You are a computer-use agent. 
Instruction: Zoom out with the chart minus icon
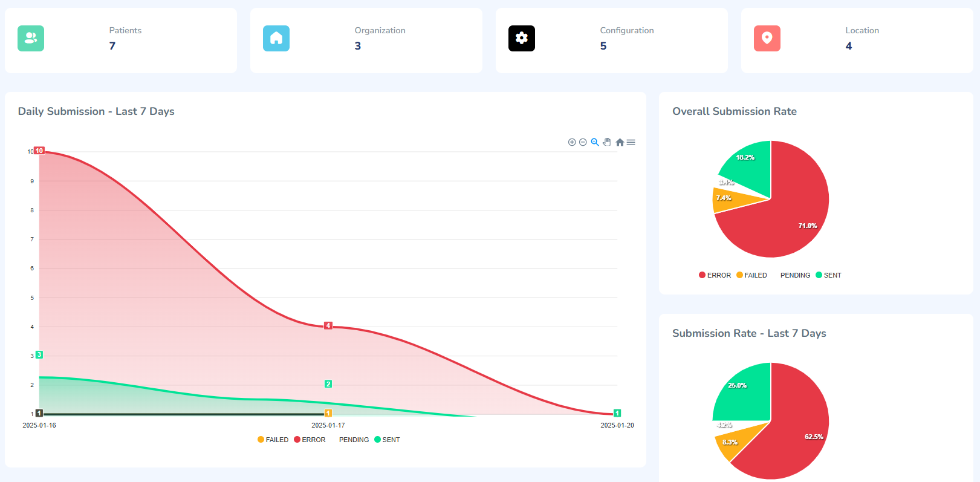[583, 142]
